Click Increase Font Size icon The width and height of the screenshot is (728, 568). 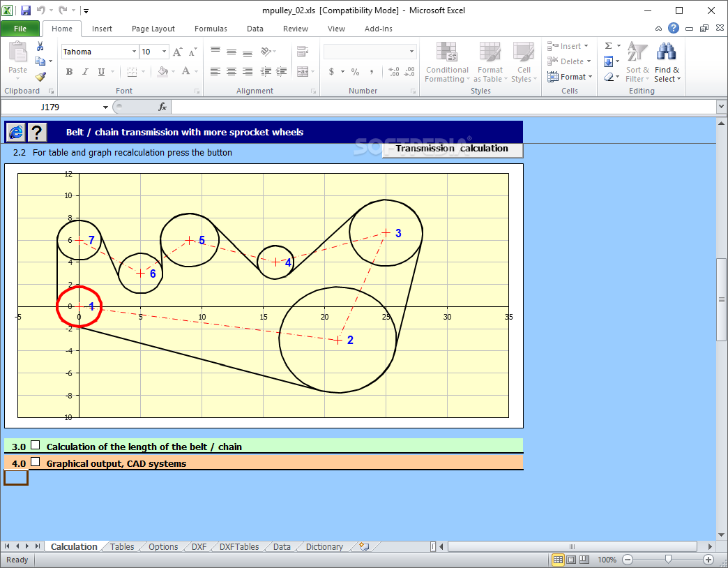177,52
